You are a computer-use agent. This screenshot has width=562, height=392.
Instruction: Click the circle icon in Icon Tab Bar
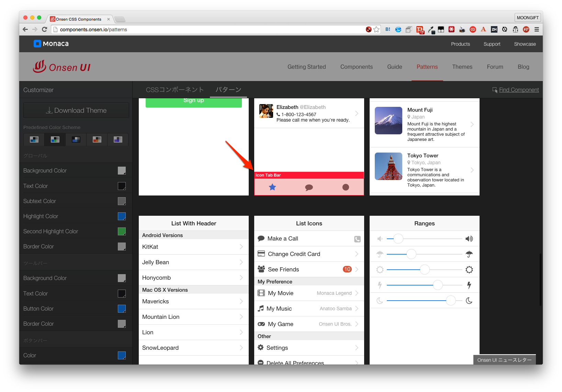346,187
